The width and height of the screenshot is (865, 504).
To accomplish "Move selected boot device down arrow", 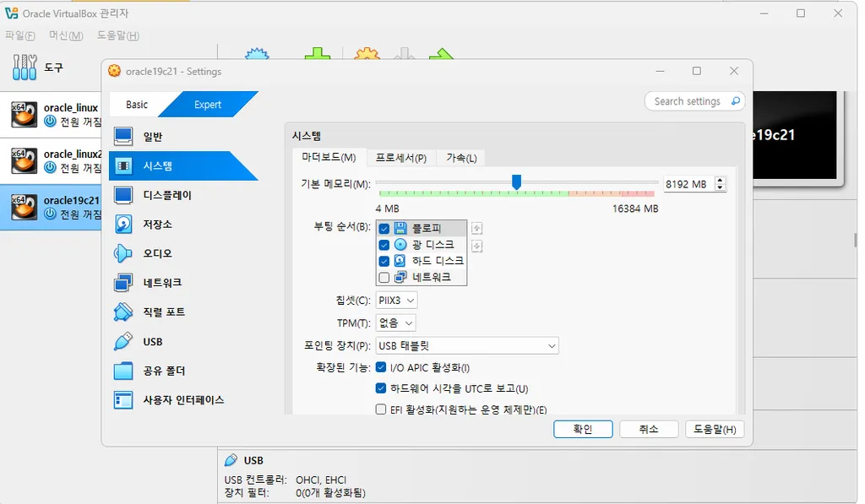I will pyautogui.click(x=476, y=246).
